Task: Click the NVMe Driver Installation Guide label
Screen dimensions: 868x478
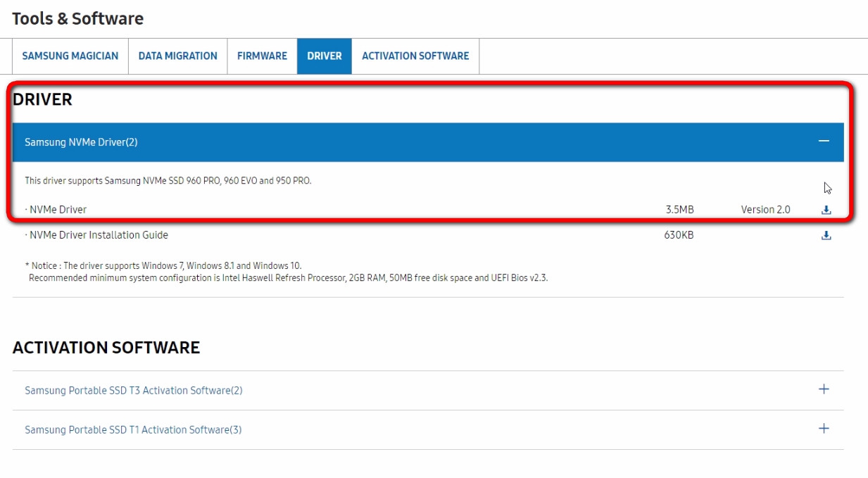Action: tap(96, 235)
